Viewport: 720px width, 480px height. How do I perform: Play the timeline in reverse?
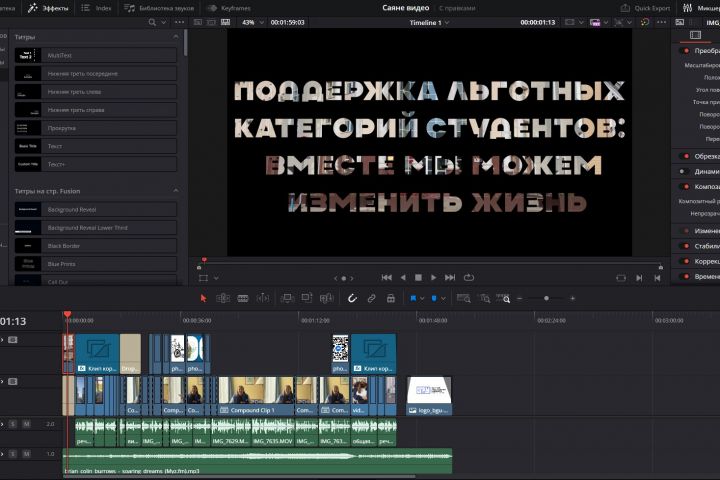click(x=403, y=277)
